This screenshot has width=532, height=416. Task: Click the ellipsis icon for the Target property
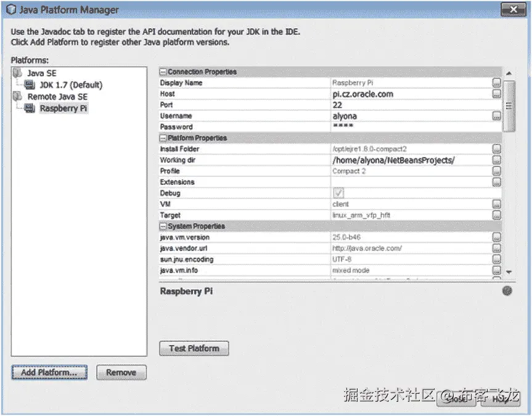pyautogui.click(x=498, y=214)
